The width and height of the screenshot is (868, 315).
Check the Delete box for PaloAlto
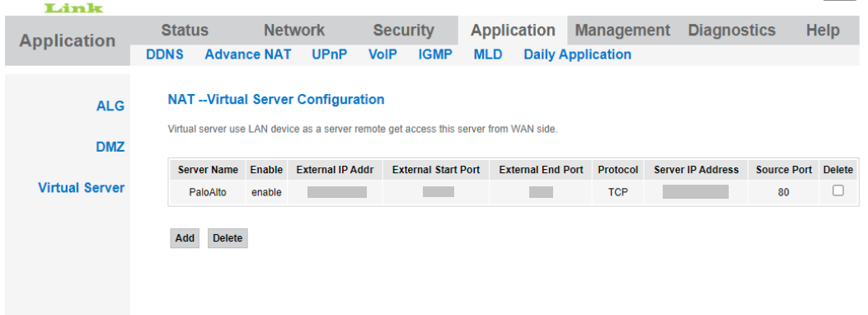tap(838, 190)
